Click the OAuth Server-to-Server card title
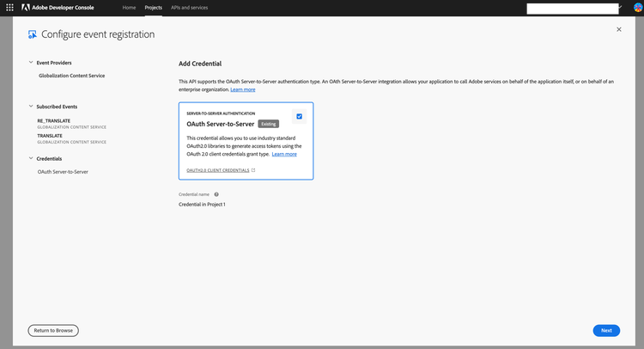This screenshot has height=349, width=644. pos(221,124)
